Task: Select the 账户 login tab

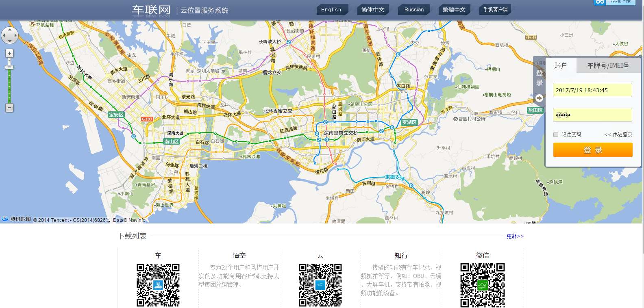Action: point(560,65)
